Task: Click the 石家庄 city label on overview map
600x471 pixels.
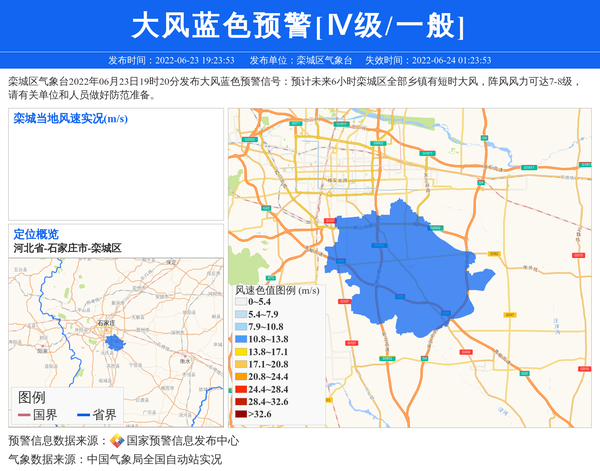Action: coord(108,323)
